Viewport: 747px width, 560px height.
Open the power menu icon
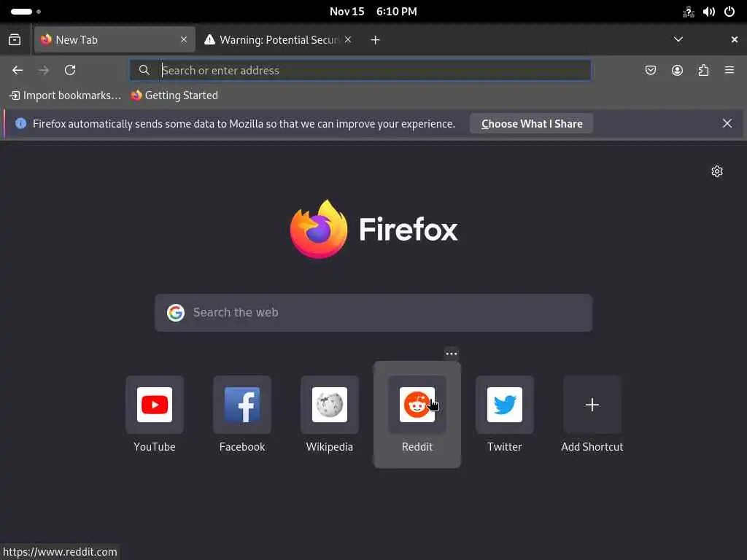[729, 12]
